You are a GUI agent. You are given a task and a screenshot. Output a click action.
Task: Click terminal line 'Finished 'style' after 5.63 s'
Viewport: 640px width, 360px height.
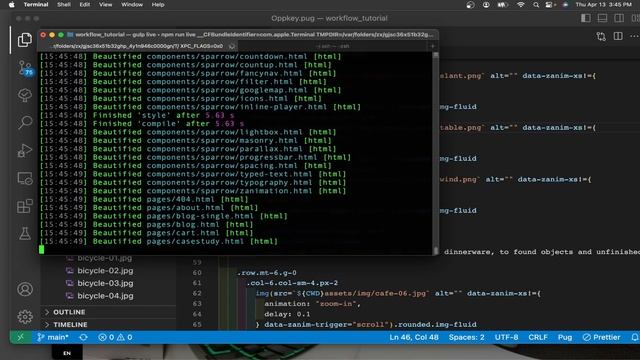pos(137,116)
